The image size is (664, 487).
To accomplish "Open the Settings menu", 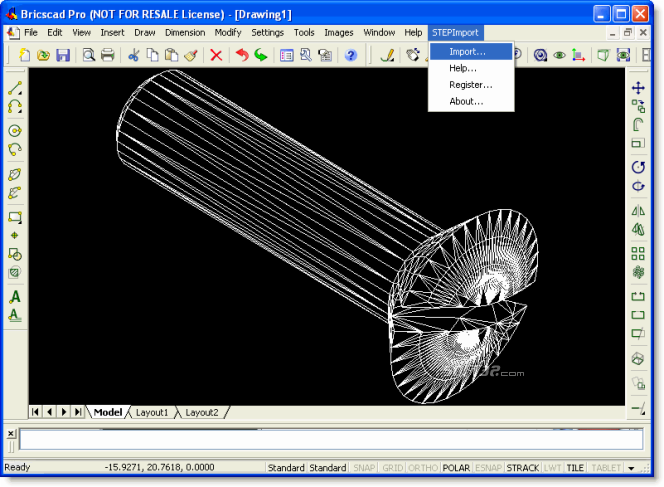I will [x=267, y=33].
